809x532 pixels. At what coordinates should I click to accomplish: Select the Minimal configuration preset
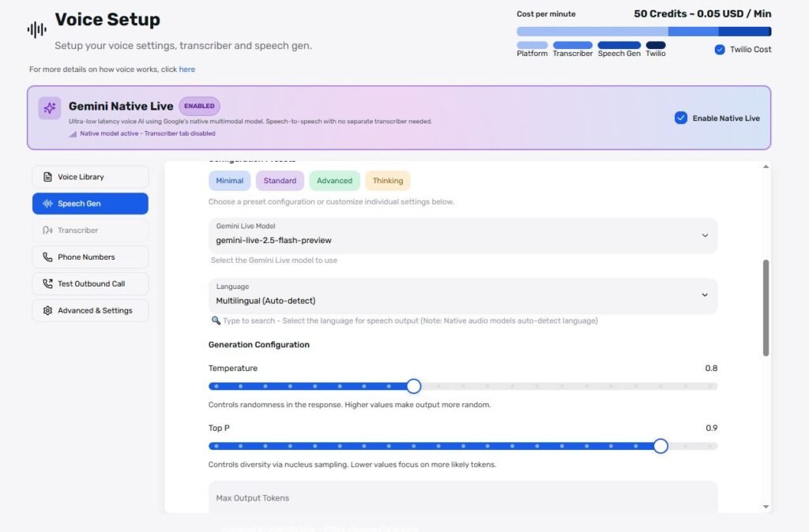[x=230, y=181]
